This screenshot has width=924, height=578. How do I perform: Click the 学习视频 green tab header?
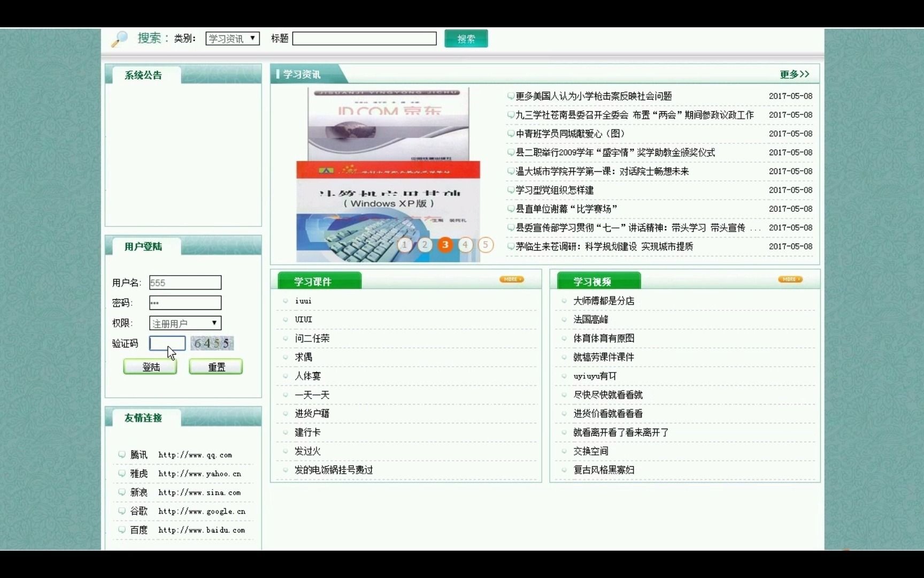598,281
